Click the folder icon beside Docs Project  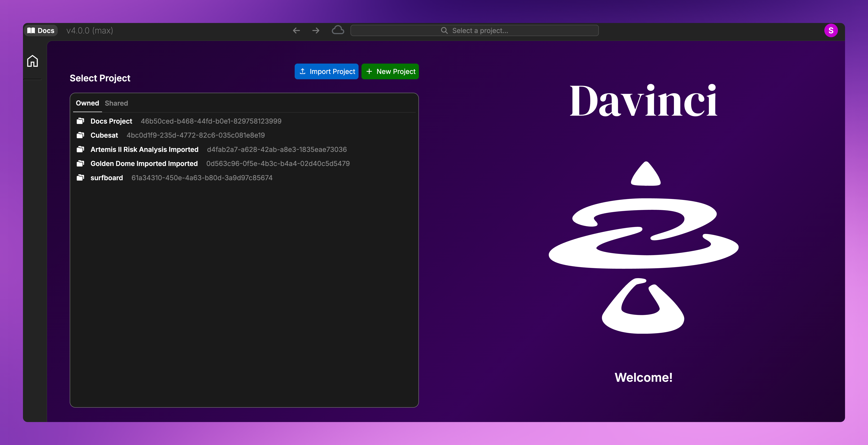pyautogui.click(x=80, y=121)
